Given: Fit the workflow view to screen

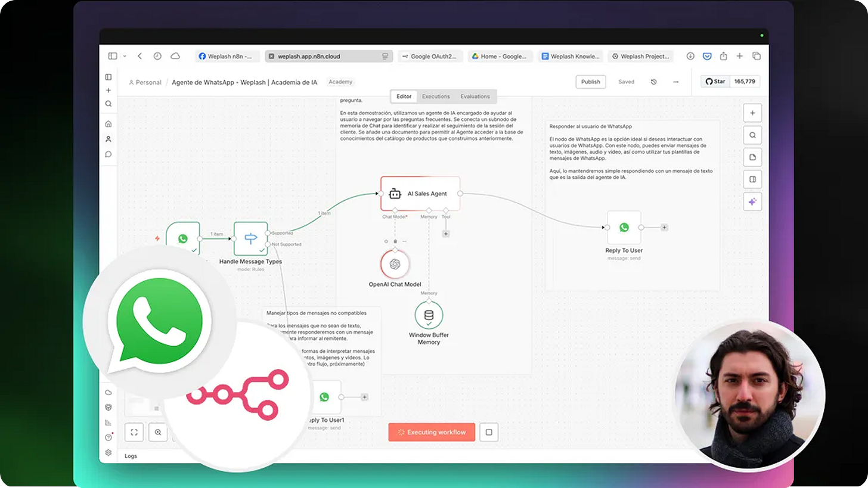Looking at the screenshot, I should coord(134,433).
